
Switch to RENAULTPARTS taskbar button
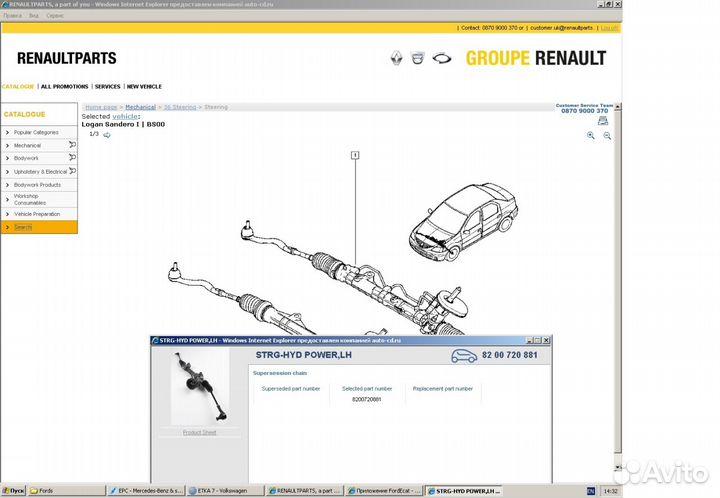click(305, 491)
